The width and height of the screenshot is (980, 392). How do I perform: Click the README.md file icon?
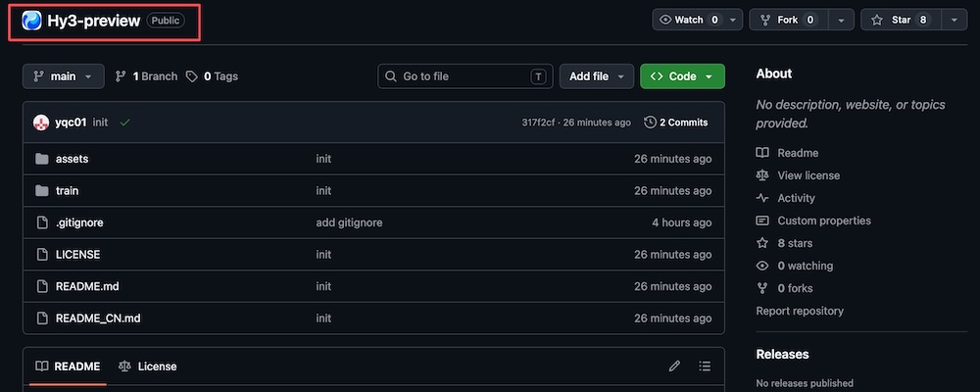pos(42,286)
